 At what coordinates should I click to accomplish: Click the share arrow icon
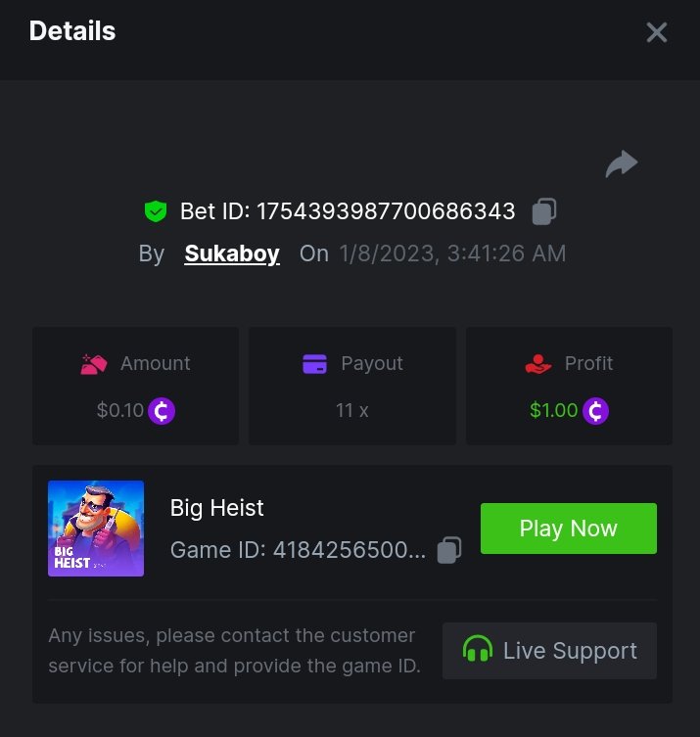[622, 164]
